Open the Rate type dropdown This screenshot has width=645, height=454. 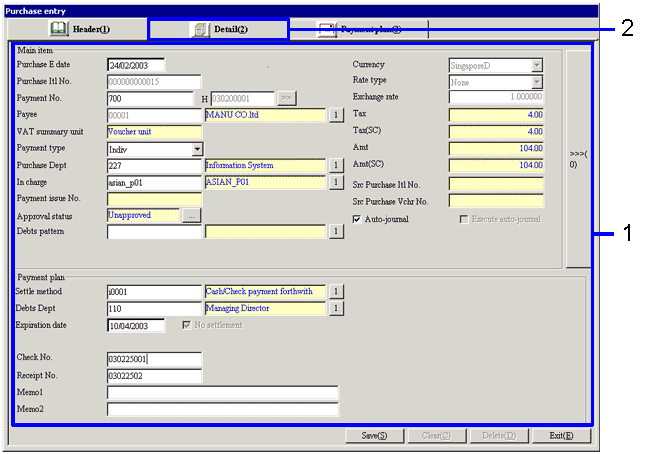click(537, 82)
